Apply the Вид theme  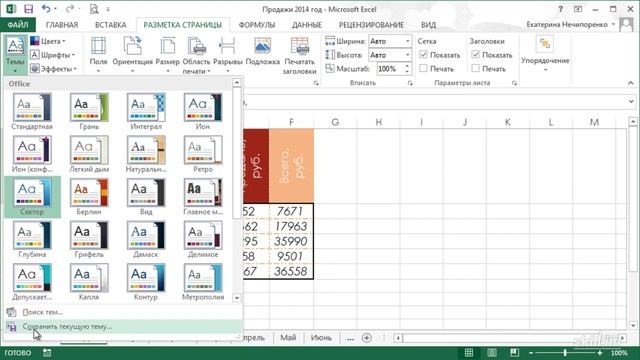[x=146, y=197]
